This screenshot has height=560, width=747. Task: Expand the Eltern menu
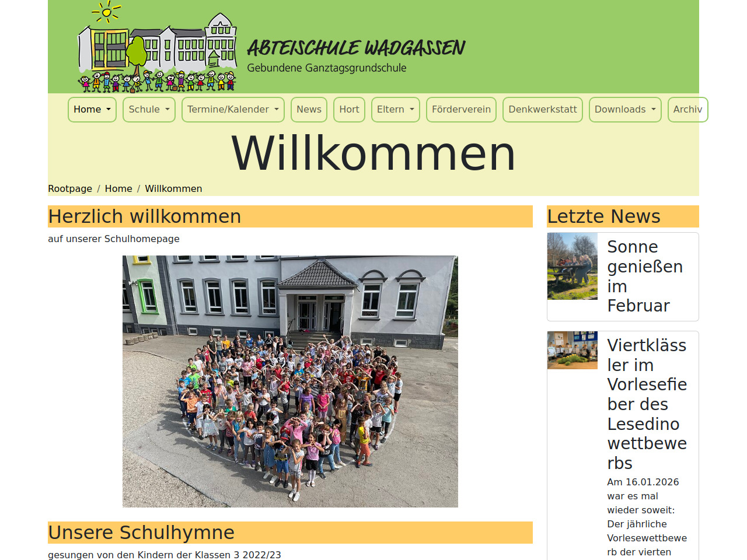(395, 110)
